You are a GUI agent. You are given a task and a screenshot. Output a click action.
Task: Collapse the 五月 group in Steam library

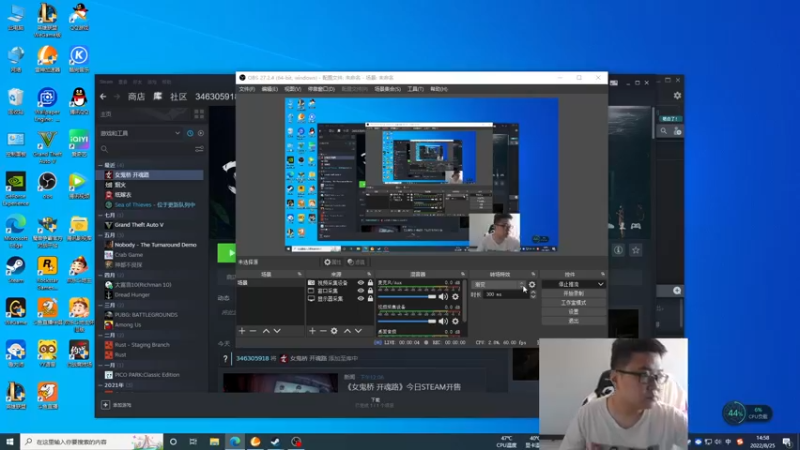[x=101, y=235]
